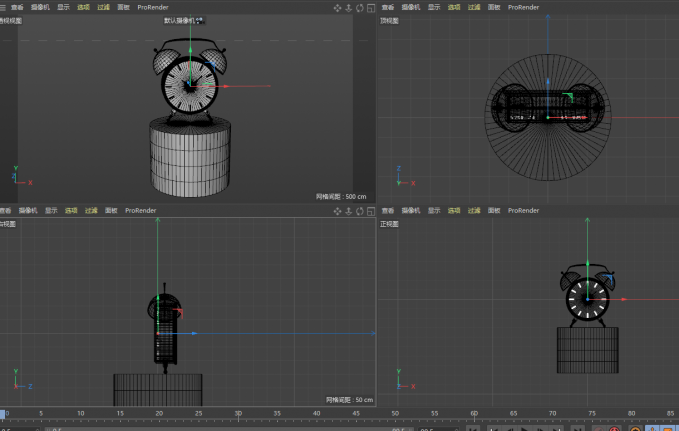Click frame 50 on the timeline ruler
679x431 pixels.
[395, 414]
